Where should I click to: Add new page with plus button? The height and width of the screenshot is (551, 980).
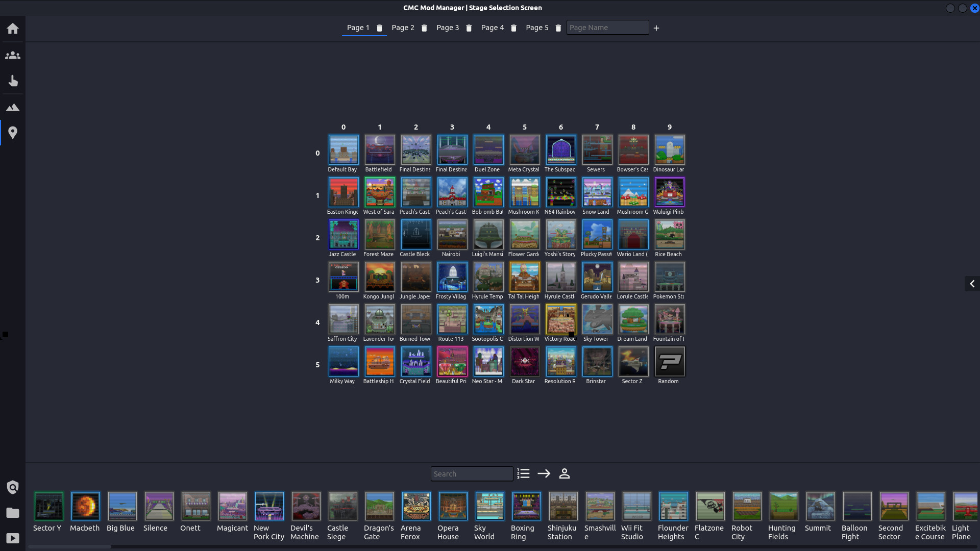656,28
